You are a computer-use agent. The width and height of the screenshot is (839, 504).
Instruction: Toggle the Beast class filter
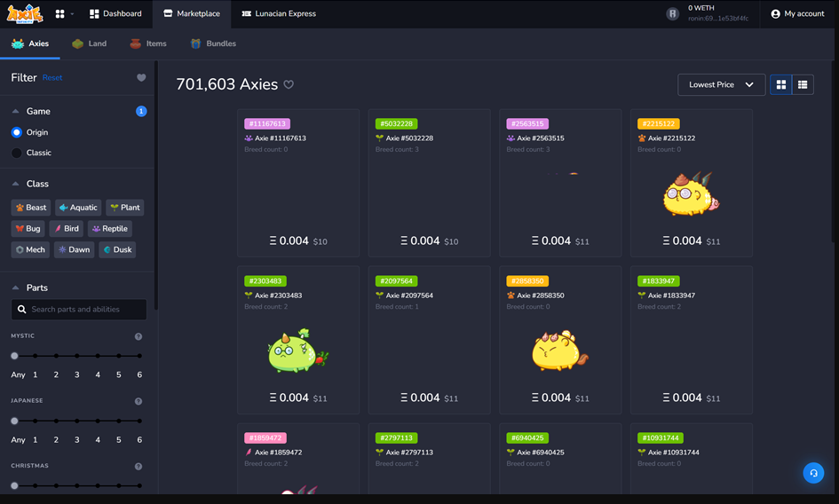[x=31, y=208]
